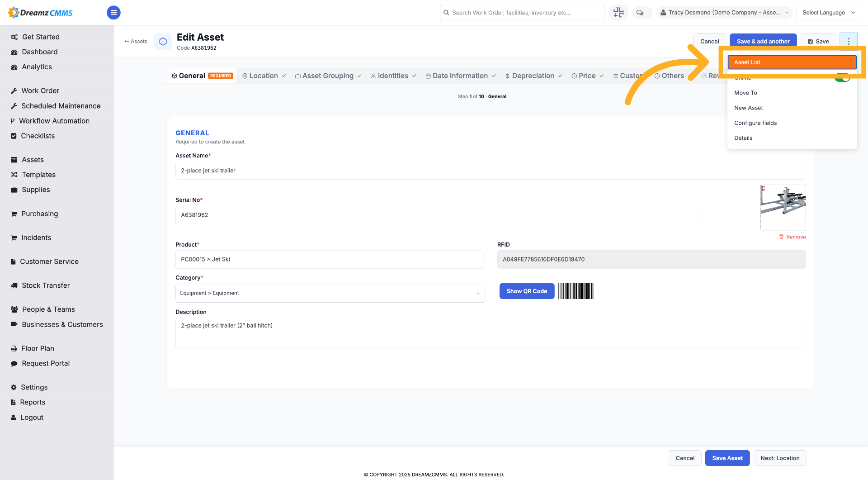This screenshot has height=480, width=868.
Task: Click the Supplies suitcase icon
Action: pos(14,190)
